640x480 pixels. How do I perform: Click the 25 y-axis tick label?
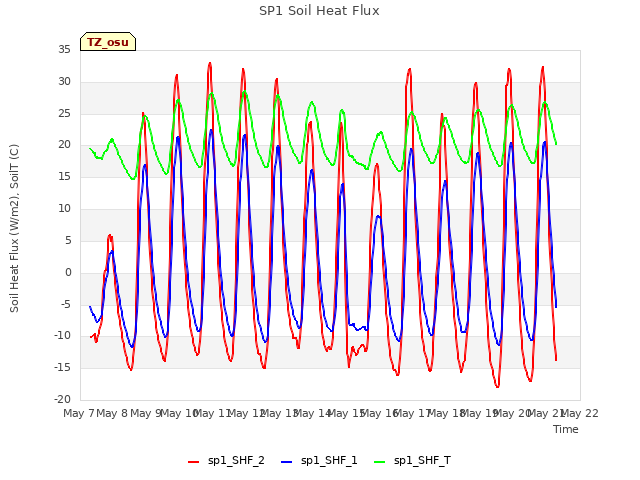coord(64,113)
